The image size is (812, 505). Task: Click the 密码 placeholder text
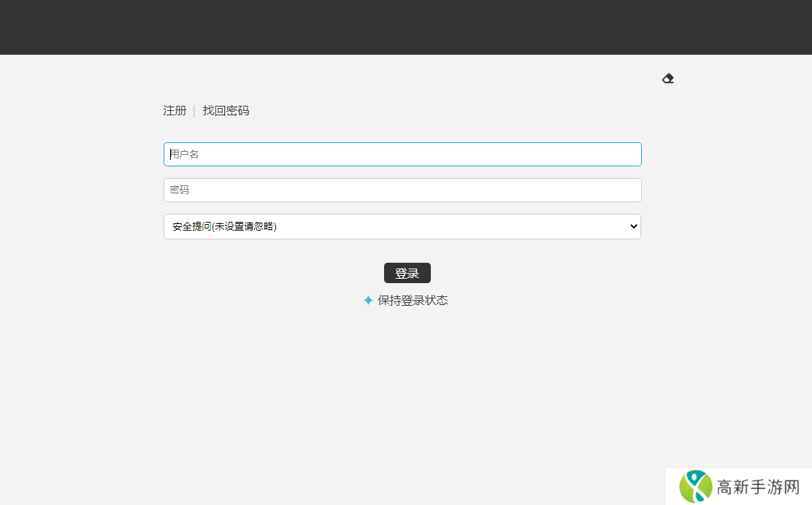pos(180,190)
